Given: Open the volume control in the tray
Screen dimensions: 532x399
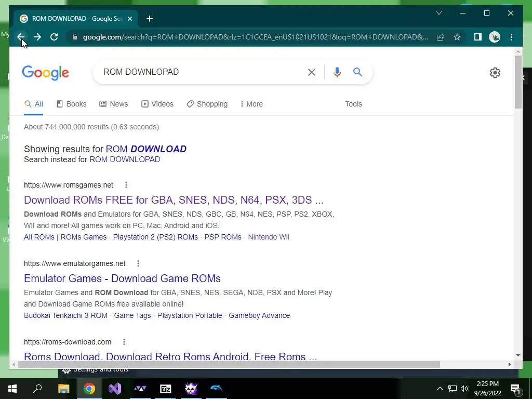Looking at the screenshot, I should [464, 389].
